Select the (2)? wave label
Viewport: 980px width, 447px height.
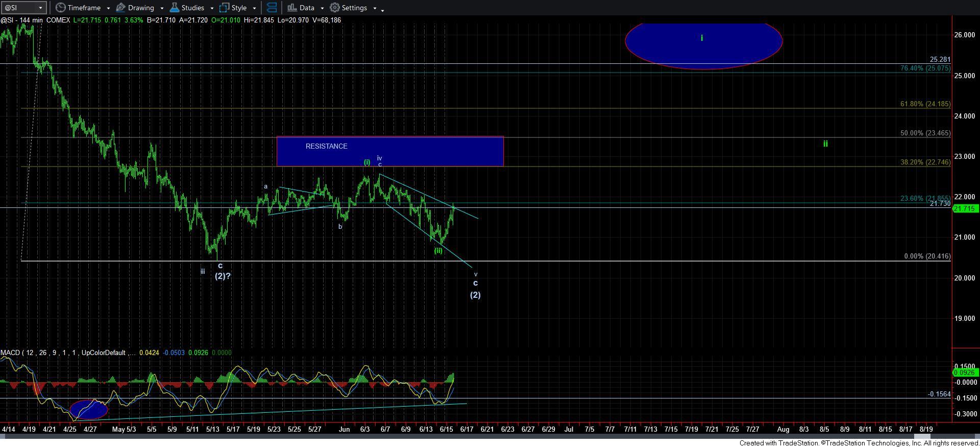pos(223,276)
